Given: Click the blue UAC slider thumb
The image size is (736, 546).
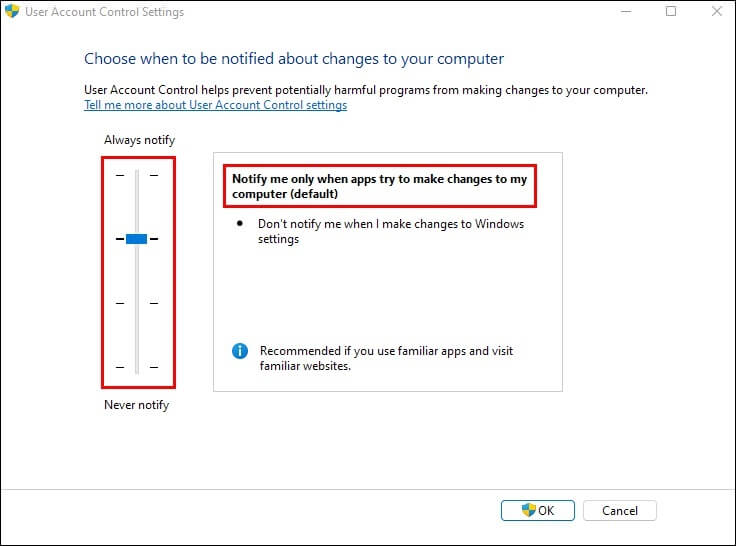Looking at the screenshot, I should [137, 239].
